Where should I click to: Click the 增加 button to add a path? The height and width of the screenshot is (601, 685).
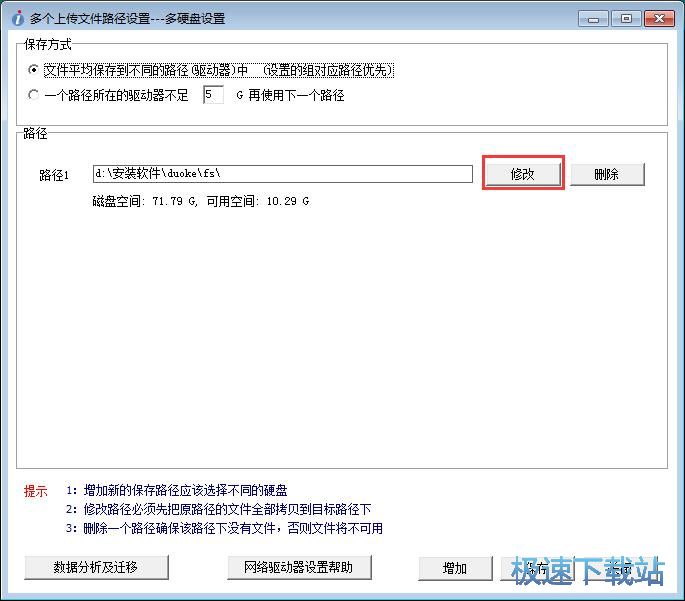(x=455, y=568)
